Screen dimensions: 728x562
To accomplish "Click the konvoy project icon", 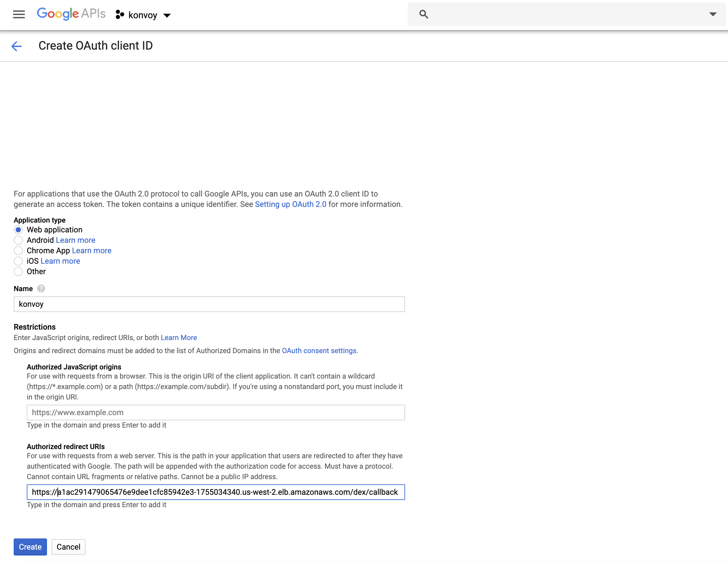I will pyautogui.click(x=120, y=15).
